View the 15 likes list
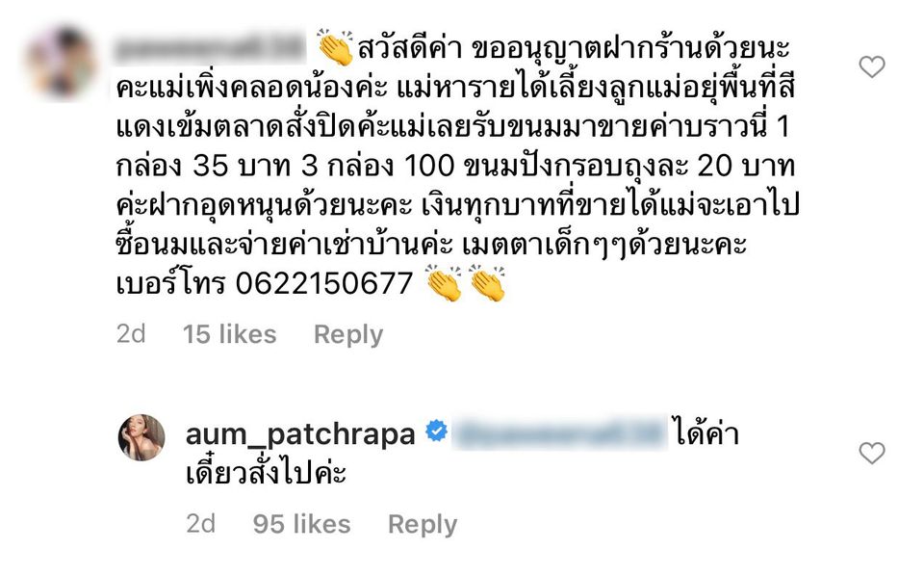Viewport: 924px width, 575px height. pyautogui.click(x=229, y=334)
